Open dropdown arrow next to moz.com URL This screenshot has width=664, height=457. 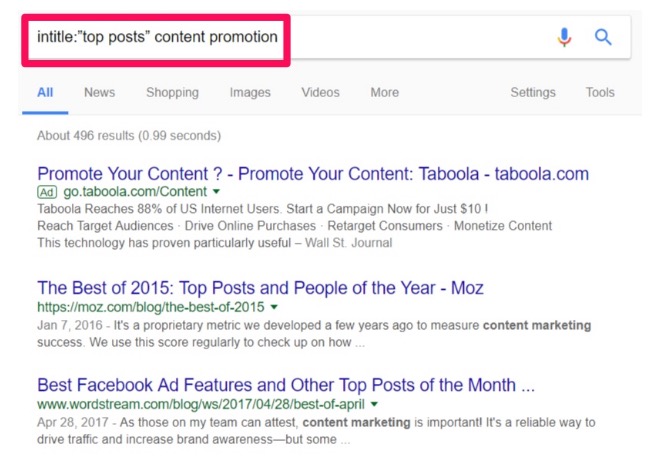[x=274, y=307]
